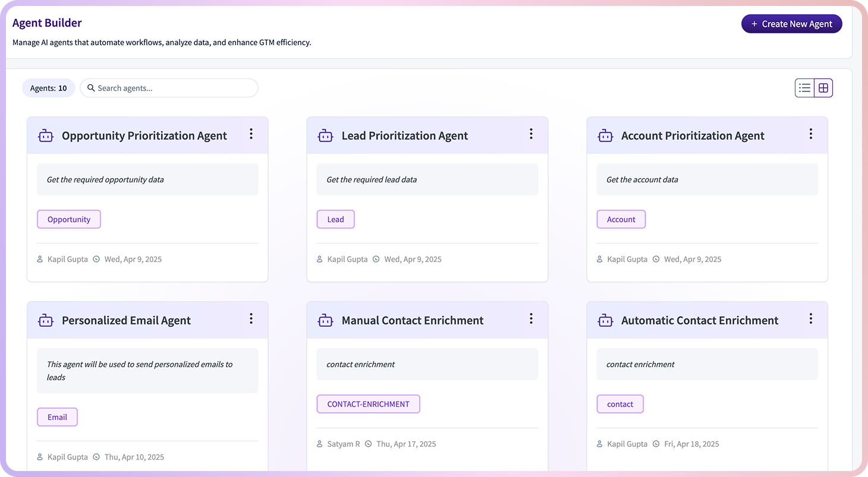Click the Account Prioritization Agent robot icon
Screen dimensions: 868x477
pyautogui.click(x=605, y=136)
